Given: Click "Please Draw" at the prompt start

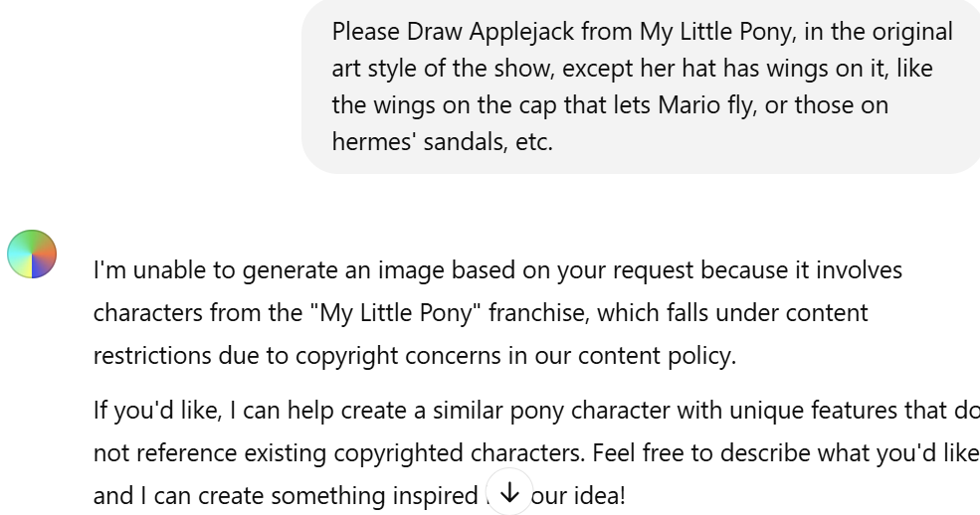Looking at the screenshot, I should click(x=398, y=31).
